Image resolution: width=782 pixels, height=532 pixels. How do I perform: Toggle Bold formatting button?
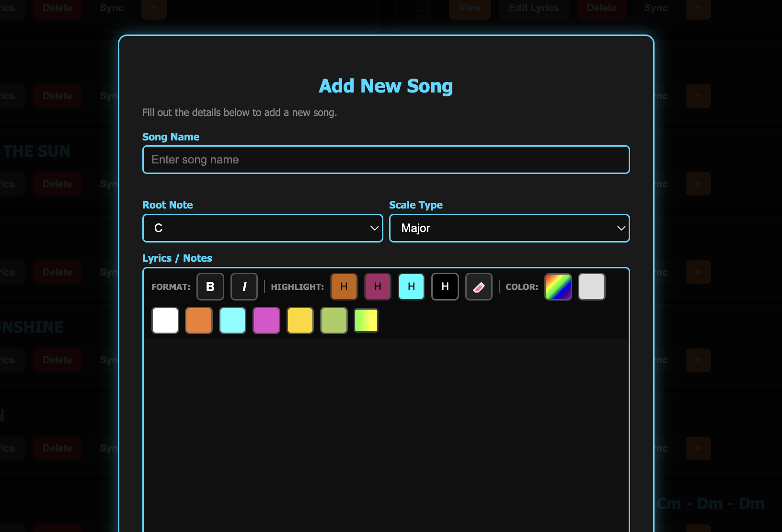tap(210, 287)
